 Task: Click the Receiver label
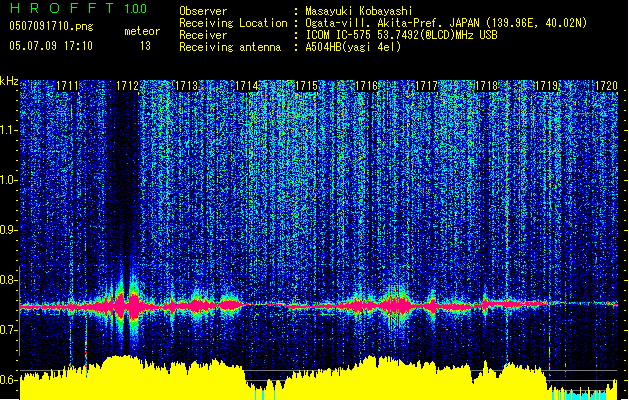point(203,35)
